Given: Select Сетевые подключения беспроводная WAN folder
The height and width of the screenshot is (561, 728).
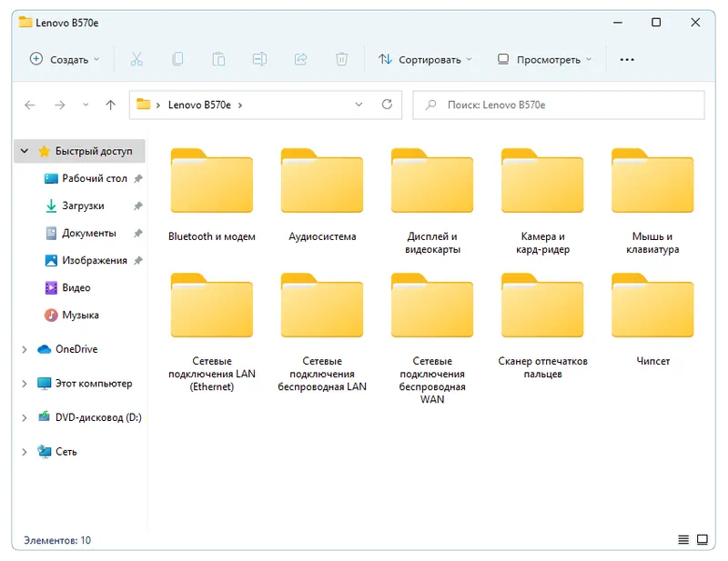Looking at the screenshot, I should tap(432, 339).
